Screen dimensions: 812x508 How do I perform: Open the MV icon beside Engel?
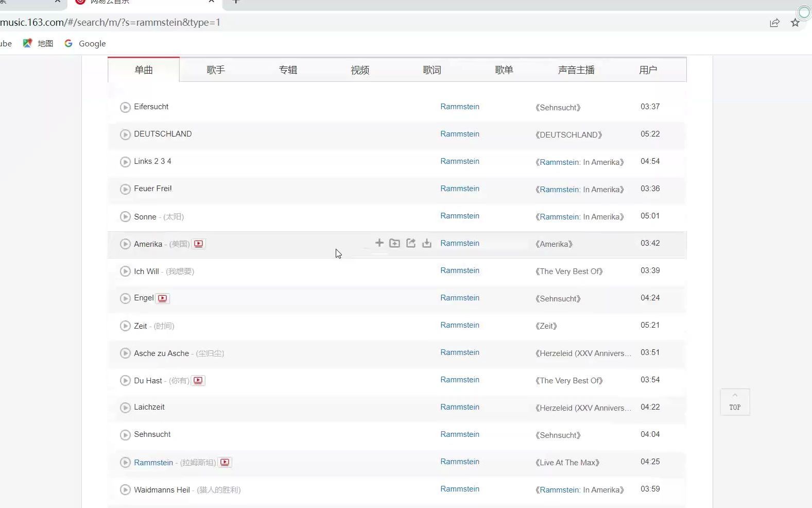[163, 298]
